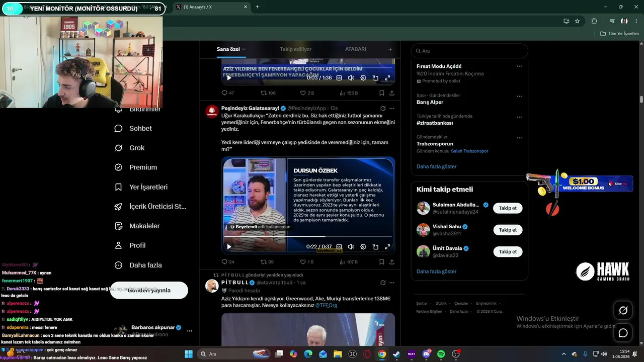Bookmark this page with the star

pyautogui.click(x=577, y=21)
